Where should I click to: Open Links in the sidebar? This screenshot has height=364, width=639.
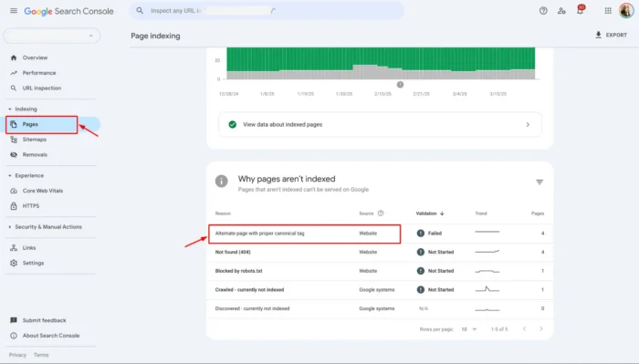(x=29, y=248)
